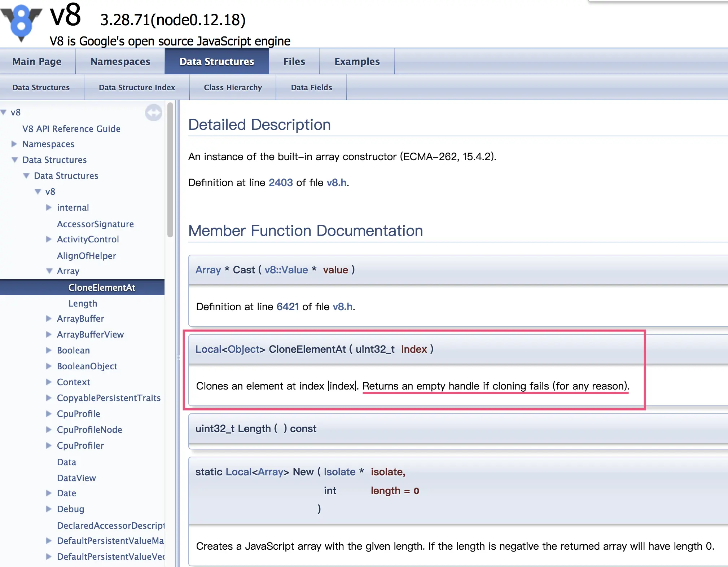
Task: Follow the v8::Value link in Cast signature
Action: 286,270
